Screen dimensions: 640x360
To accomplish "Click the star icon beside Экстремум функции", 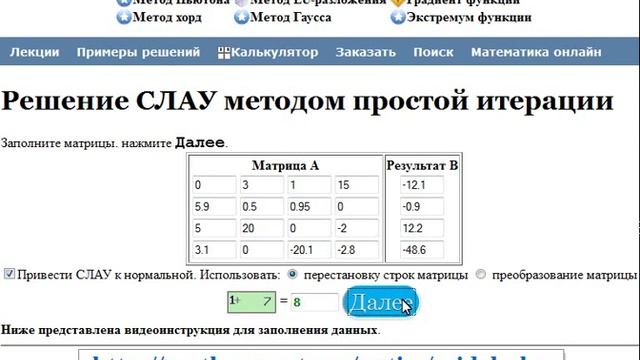I will 398,18.
